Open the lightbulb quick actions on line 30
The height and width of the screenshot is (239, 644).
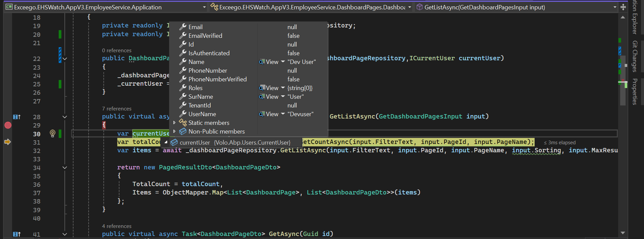(x=52, y=134)
